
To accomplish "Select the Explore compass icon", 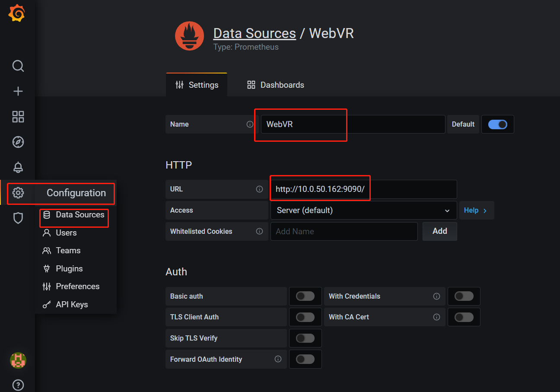I will [18, 142].
